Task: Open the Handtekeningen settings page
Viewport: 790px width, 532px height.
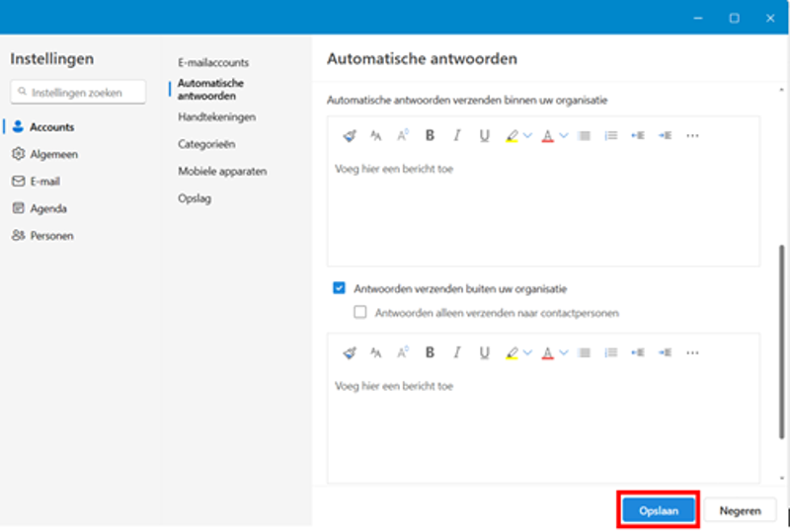Action: coord(216,116)
